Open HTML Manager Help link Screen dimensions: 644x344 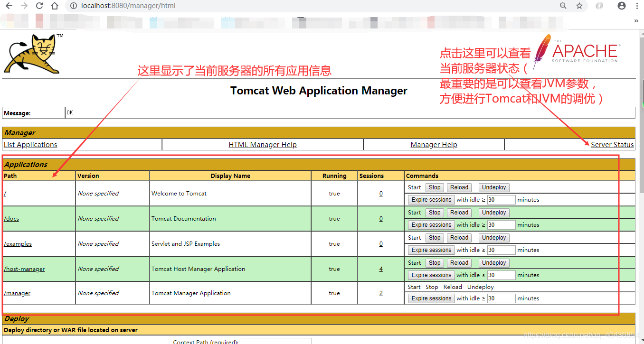click(263, 145)
